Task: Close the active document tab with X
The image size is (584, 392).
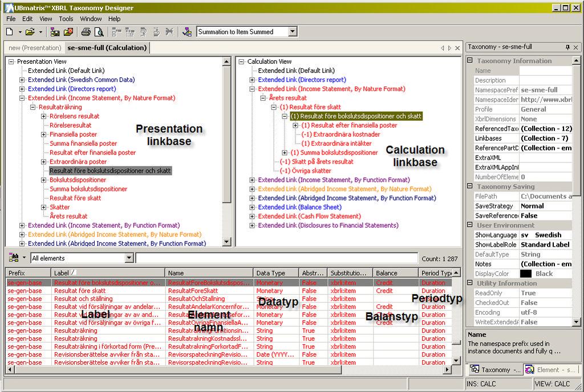Action: click(x=457, y=48)
